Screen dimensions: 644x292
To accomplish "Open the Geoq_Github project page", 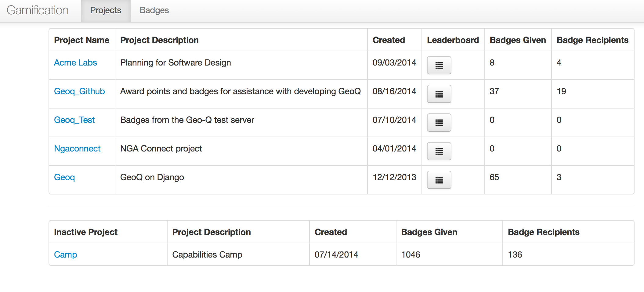I will tap(79, 91).
